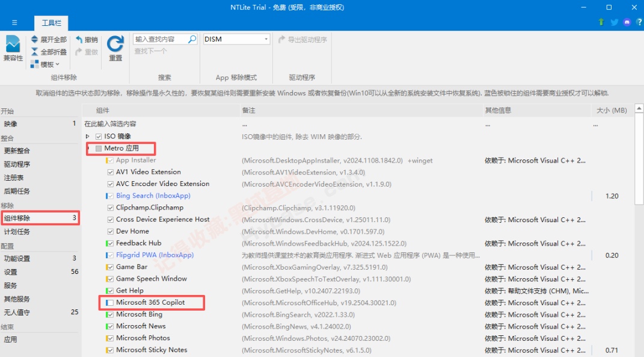Open the Registry (注册表) page

coord(40,178)
